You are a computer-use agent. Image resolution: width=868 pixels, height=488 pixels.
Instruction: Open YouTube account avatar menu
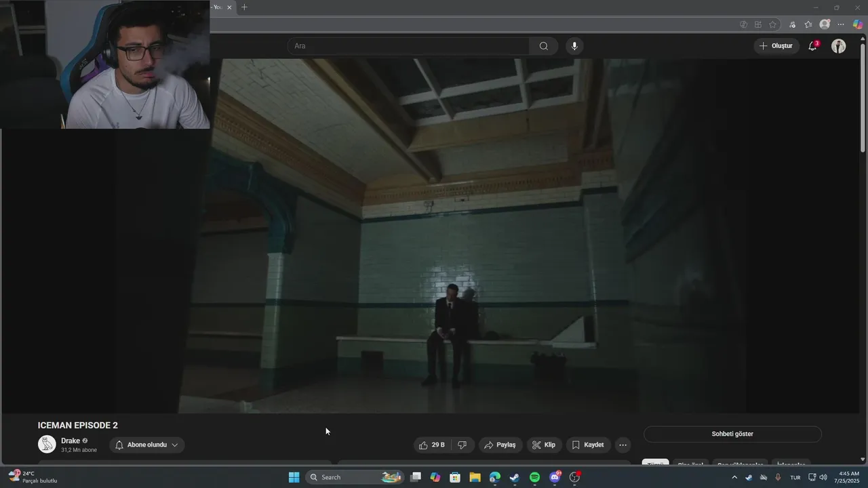[839, 46]
